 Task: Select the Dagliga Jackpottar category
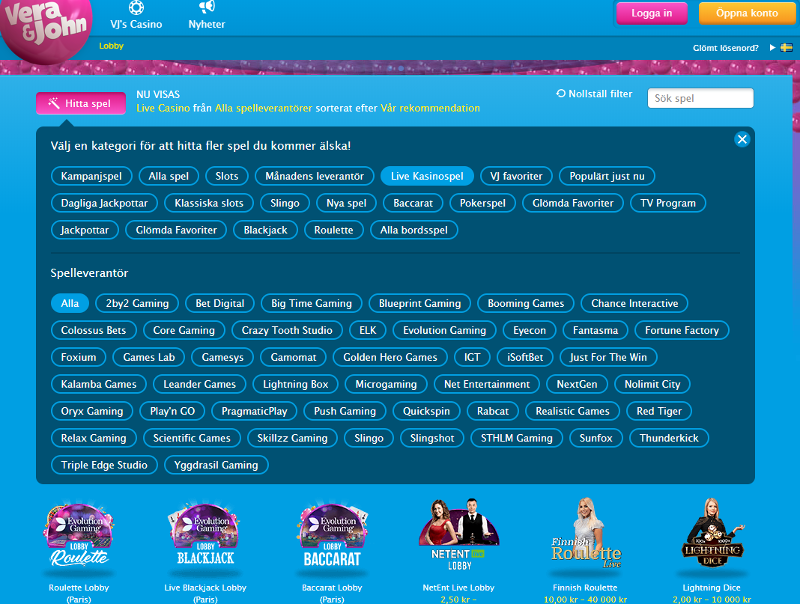[x=104, y=203]
